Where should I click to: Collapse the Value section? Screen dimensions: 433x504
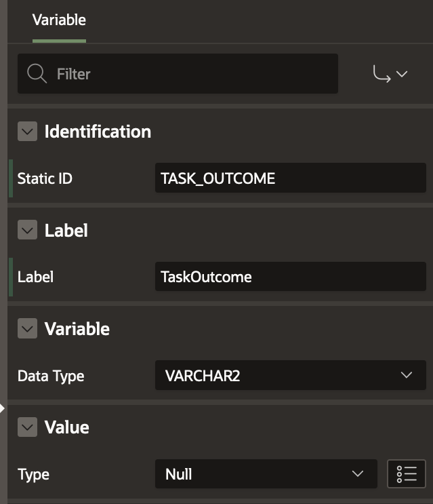coord(27,427)
